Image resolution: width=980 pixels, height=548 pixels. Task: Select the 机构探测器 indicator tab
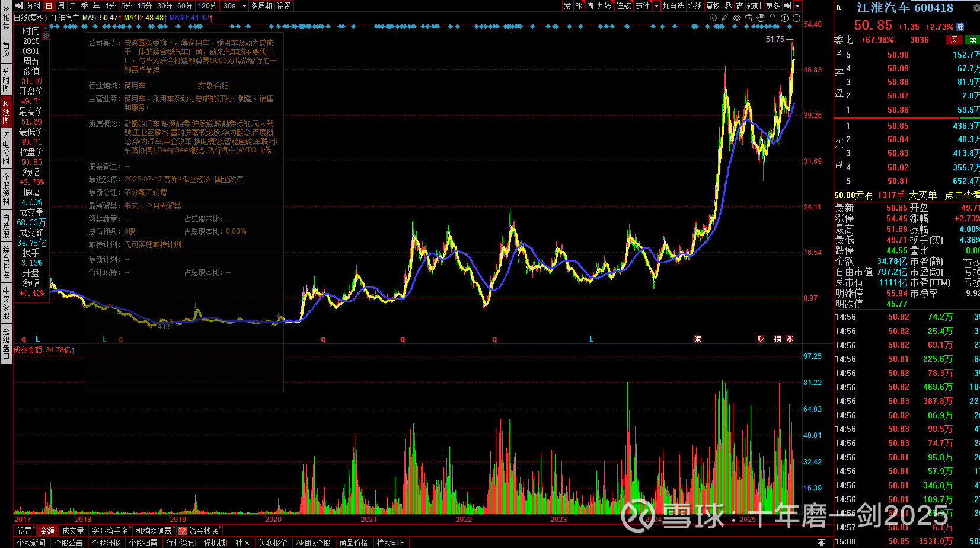[154, 531]
